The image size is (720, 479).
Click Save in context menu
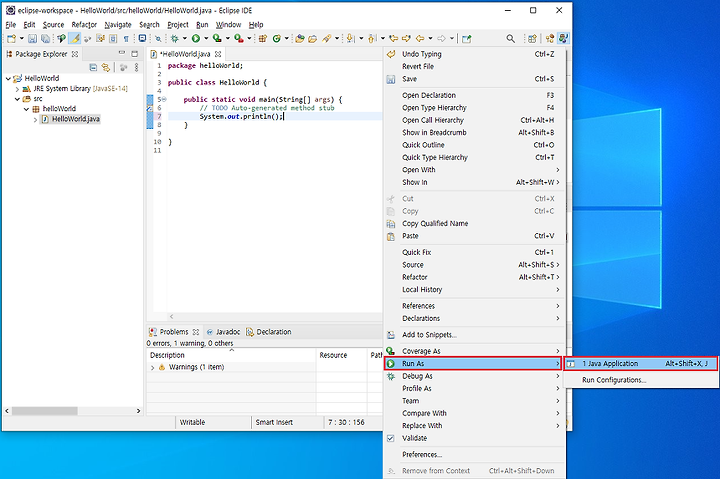[474, 79]
